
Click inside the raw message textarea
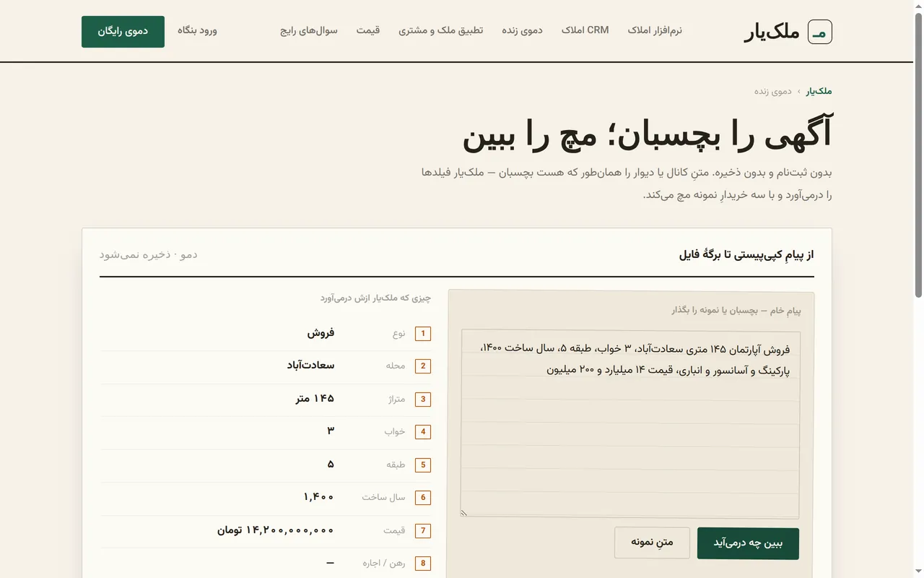pyautogui.click(x=630, y=424)
